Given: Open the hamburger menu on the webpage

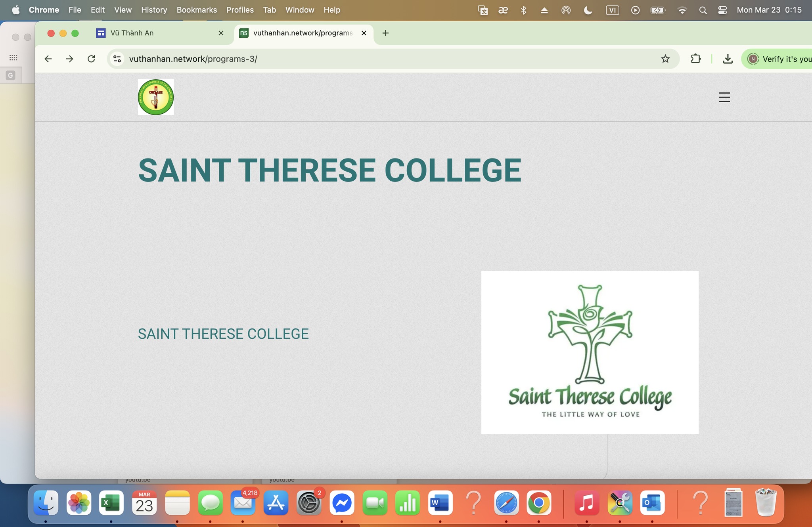Looking at the screenshot, I should 724,97.
